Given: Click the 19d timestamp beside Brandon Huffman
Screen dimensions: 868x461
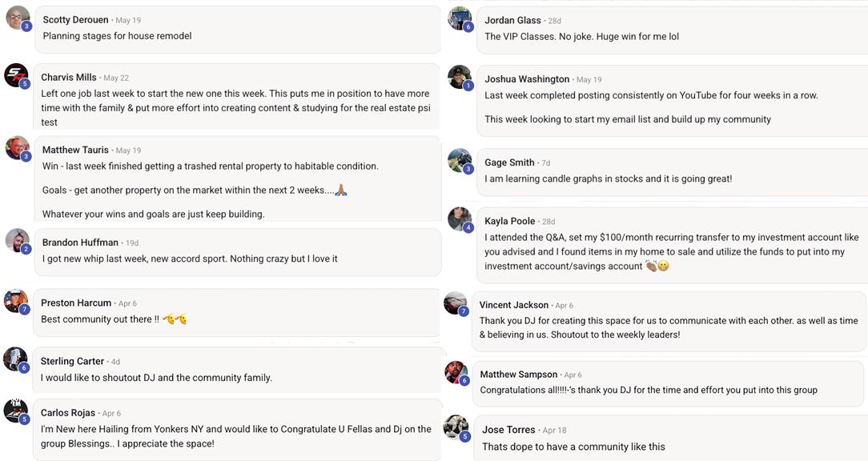Looking at the screenshot, I should [132, 243].
